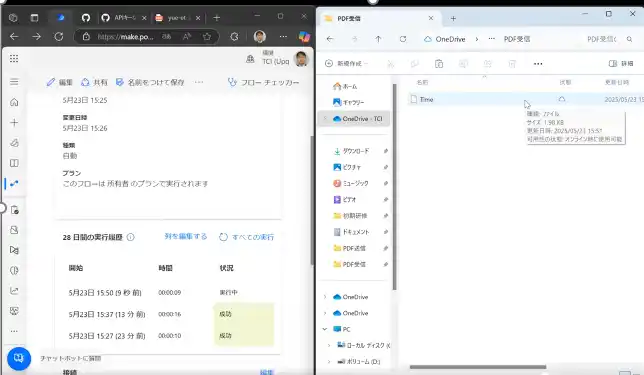Click the browser address bar URL

coord(125,37)
